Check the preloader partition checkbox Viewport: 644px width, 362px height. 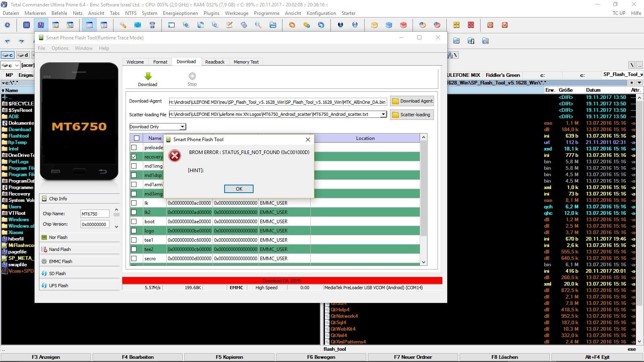tap(134, 148)
